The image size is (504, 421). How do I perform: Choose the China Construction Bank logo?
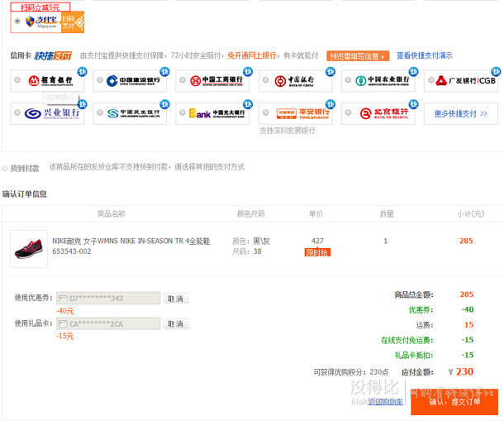129,81
